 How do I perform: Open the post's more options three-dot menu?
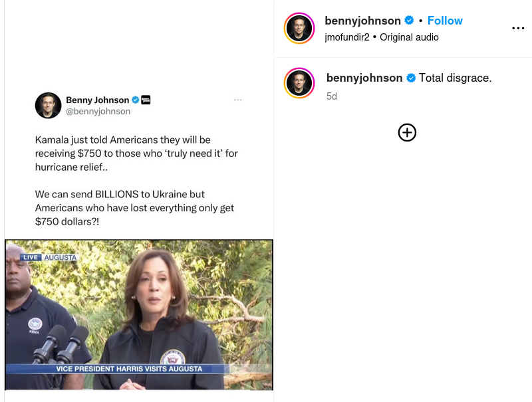point(518,29)
